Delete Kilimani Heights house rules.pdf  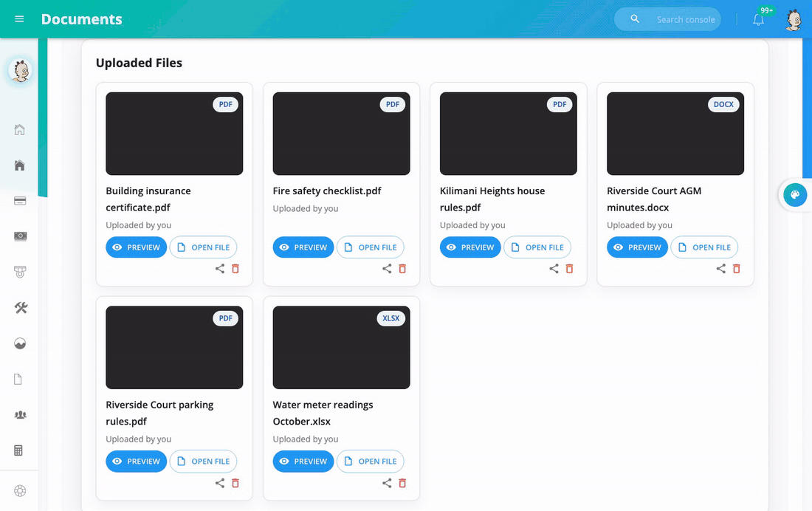570,269
